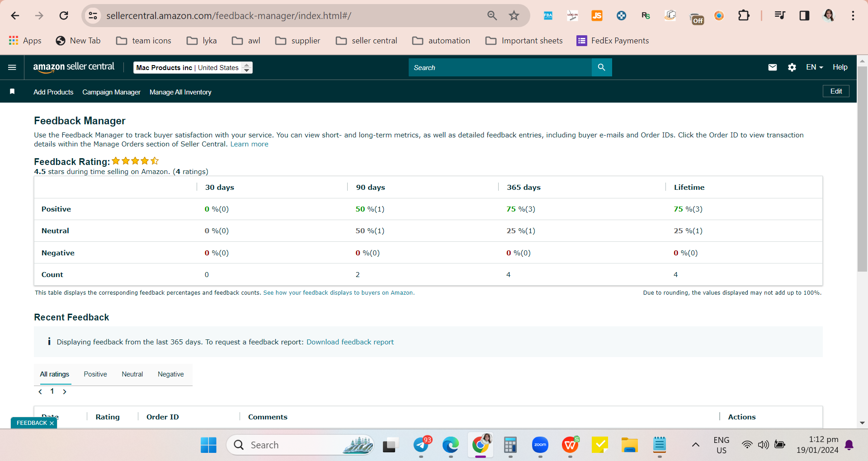Click the page vertical scrollbar
Image resolution: width=868 pixels, height=461 pixels.
[862, 169]
